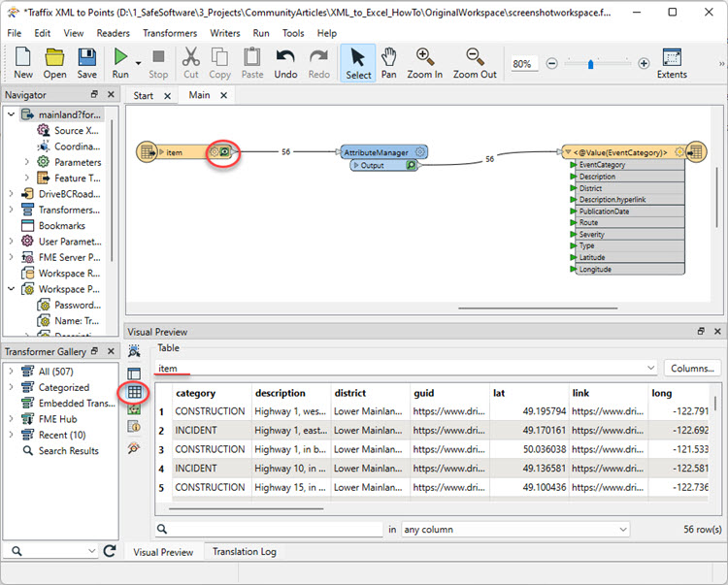Save the workspace with the floppy icon
Viewport: 728px width, 585px height.
[86, 63]
